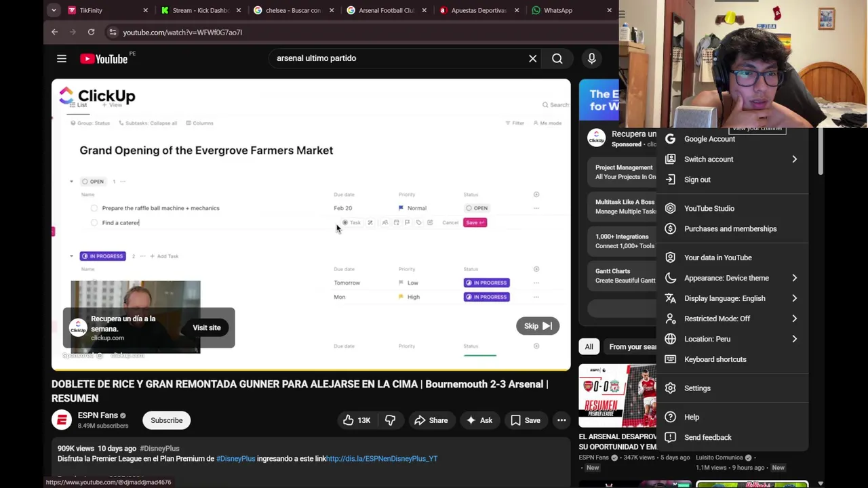
Task: Open Google Account icon in menu
Action: coord(670,138)
